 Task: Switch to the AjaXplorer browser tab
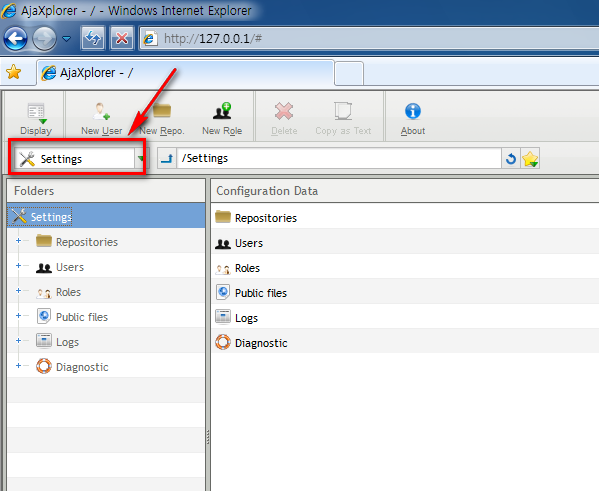pyautogui.click(x=185, y=73)
